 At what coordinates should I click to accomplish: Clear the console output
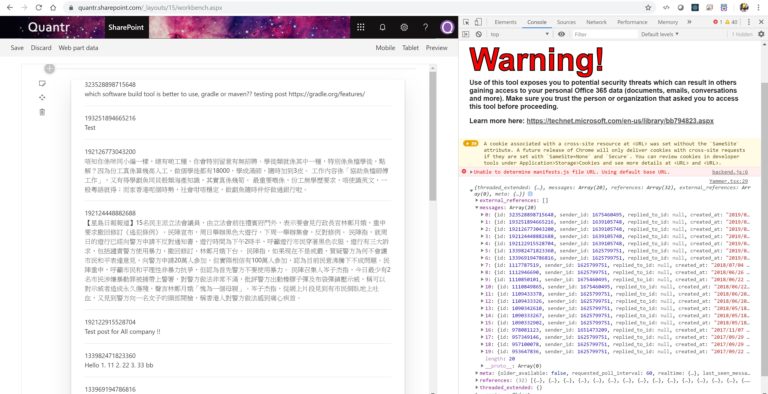[x=478, y=34]
